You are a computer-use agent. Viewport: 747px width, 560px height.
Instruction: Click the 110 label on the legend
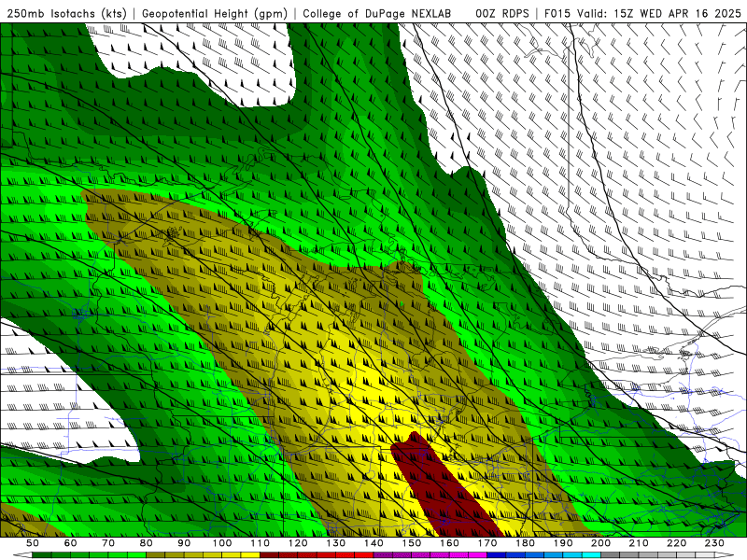click(261, 543)
